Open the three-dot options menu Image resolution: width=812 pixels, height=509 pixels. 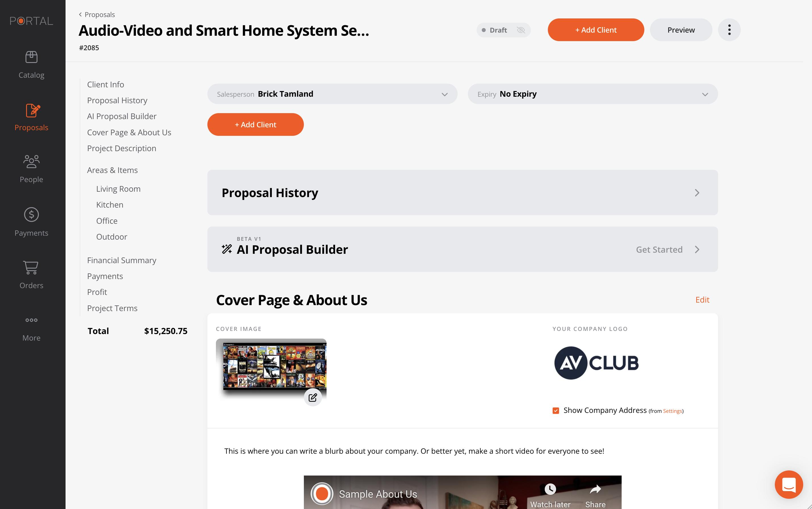tap(729, 30)
